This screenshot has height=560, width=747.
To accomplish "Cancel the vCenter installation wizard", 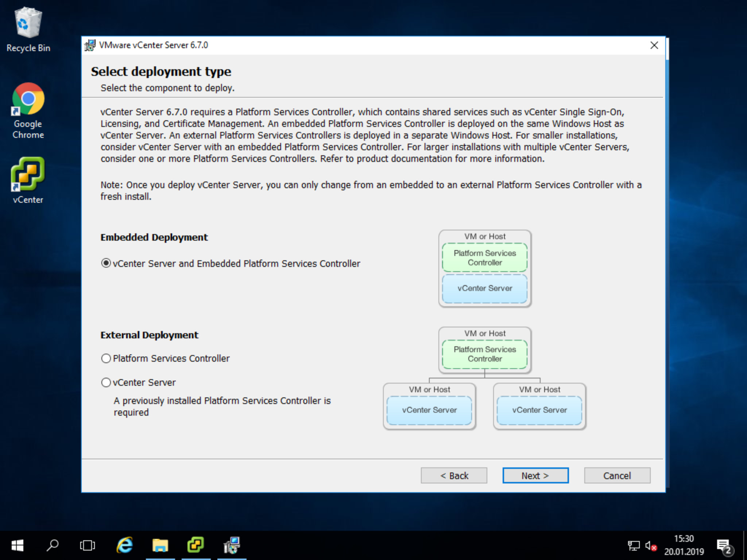I will coord(617,475).
